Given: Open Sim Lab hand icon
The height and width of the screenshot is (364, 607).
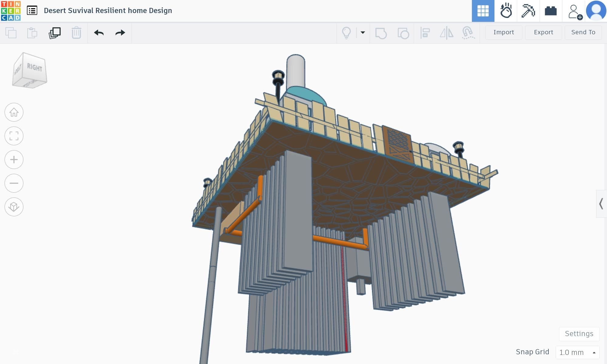Looking at the screenshot, I should coord(506,11).
